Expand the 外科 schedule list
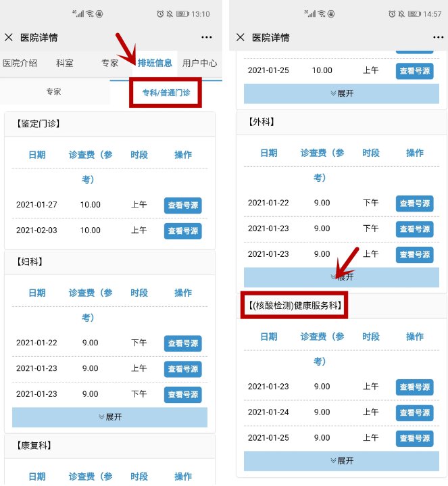 pos(341,277)
